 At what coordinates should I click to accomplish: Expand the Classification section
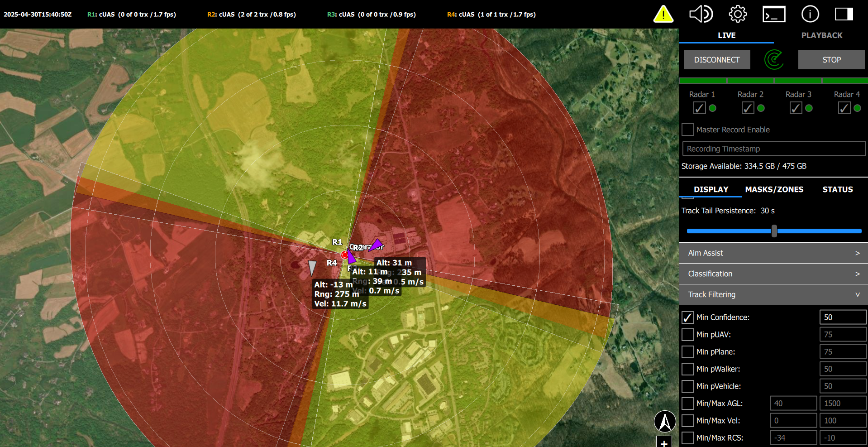click(773, 274)
